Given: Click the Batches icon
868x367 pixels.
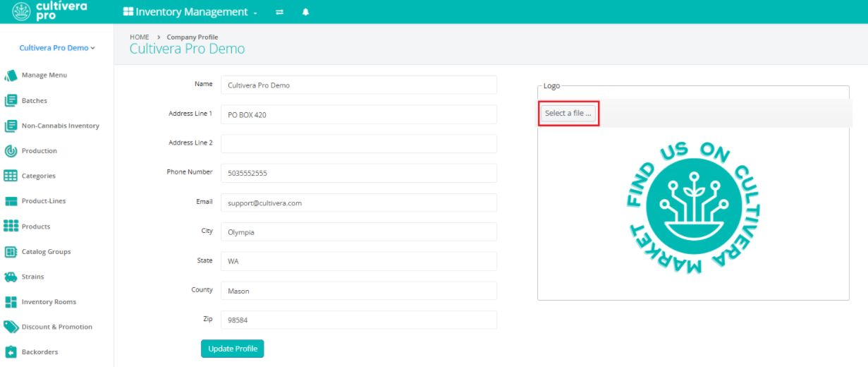Looking at the screenshot, I should tap(11, 101).
